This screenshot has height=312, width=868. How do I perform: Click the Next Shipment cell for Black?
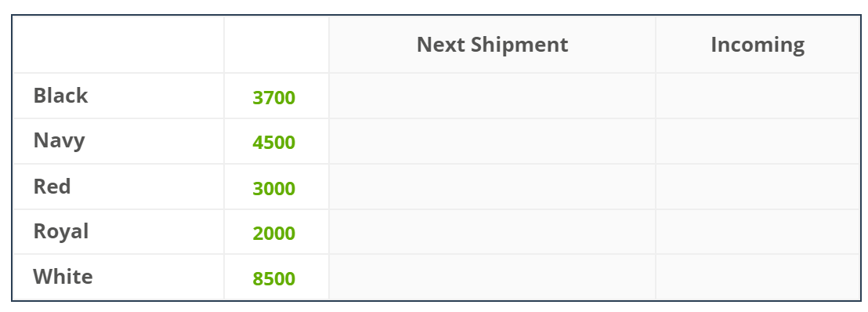coord(492,96)
